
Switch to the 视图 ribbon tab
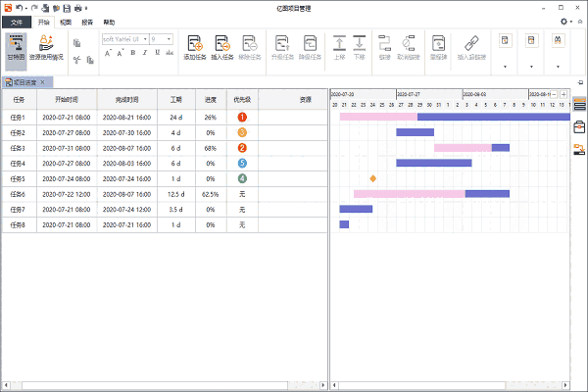[x=65, y=21]
